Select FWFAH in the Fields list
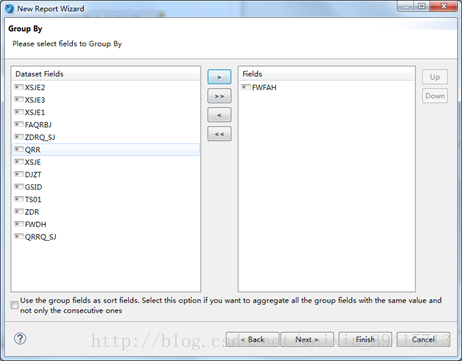Viewport: 462px width, 361px height. [327, 87]
